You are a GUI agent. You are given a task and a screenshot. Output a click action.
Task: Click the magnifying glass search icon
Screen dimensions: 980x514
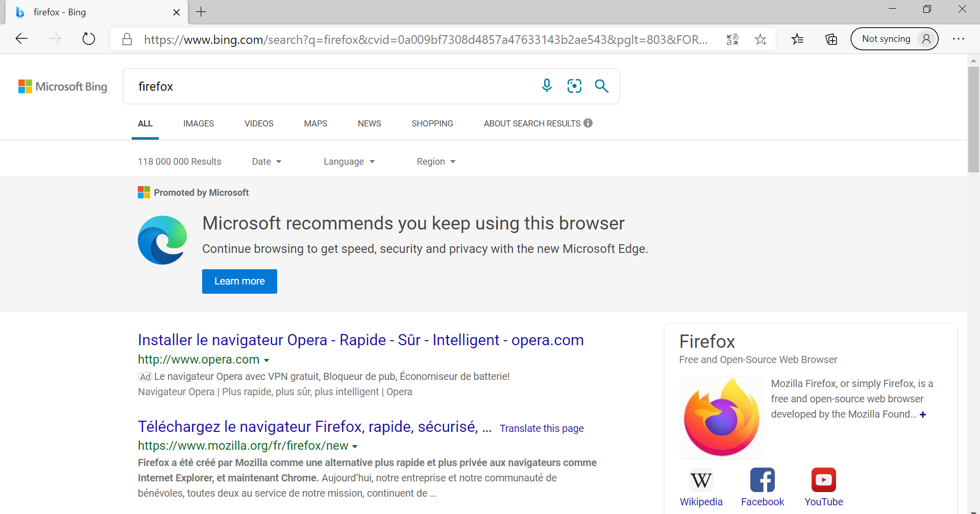coord(602,86)
